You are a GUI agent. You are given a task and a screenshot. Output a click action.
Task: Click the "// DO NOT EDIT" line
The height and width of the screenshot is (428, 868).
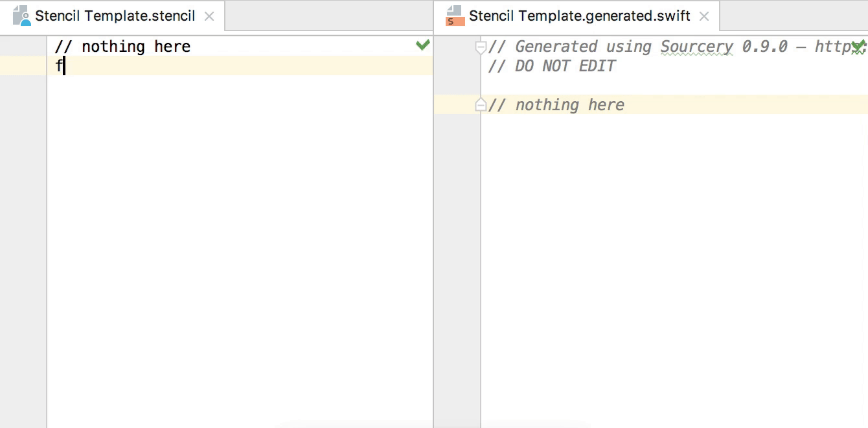551,65
